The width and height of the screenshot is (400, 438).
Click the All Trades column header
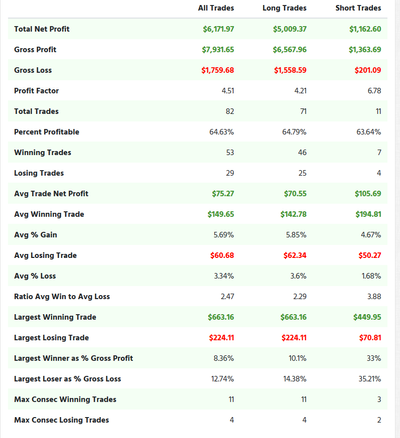pyautogui.click(x=216, y=8)
